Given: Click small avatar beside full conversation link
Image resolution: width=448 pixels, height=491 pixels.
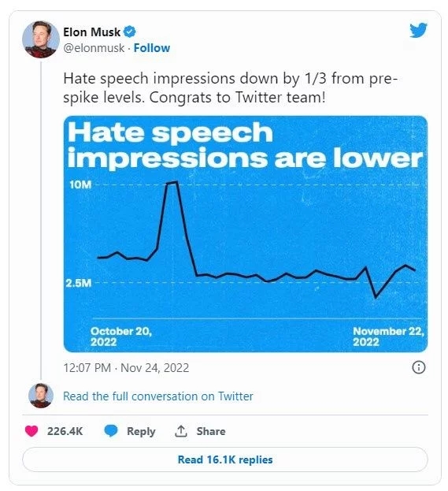Looking at the screenshot, I should [41, 396].
